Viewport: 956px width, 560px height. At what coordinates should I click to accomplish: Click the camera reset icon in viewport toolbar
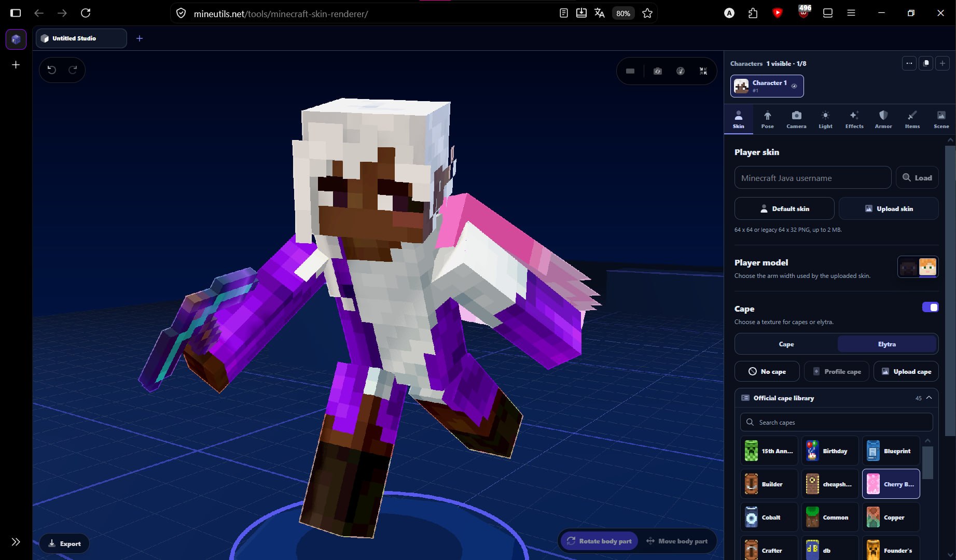click(x=658, y=71)
